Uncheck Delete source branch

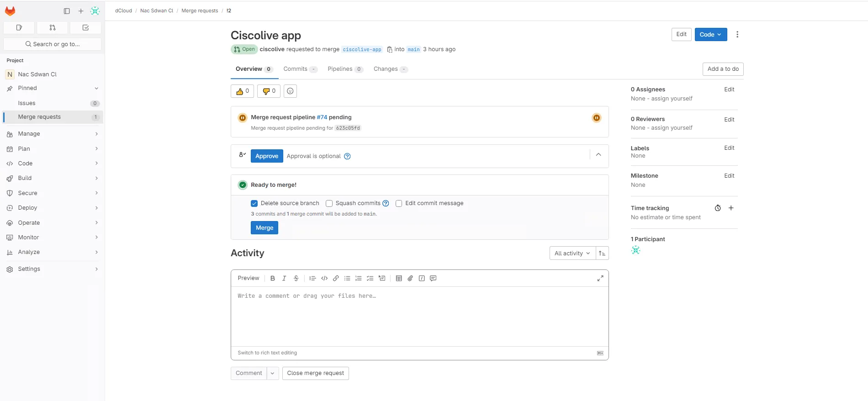(254, 203)
